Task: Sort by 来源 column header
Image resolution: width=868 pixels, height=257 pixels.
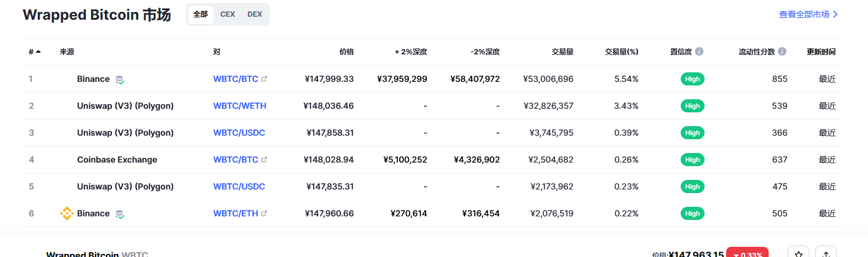Action: [x=67, y=52]
